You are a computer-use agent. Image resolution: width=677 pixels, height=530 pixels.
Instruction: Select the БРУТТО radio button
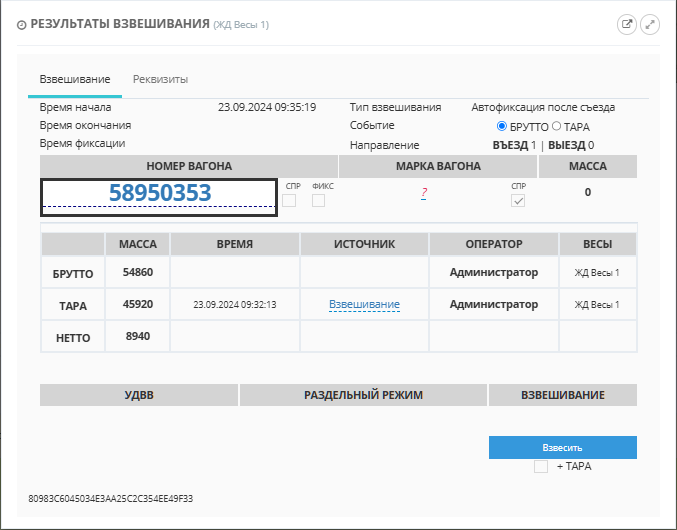[x=502, y=127]
